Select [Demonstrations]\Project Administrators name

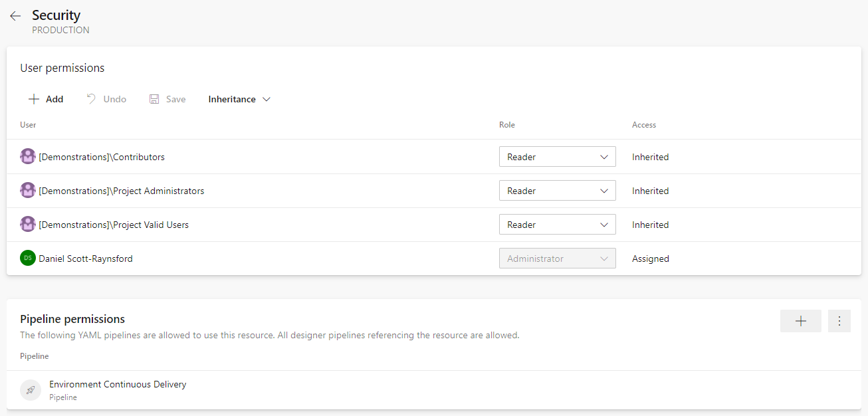[x=122, y=191]
